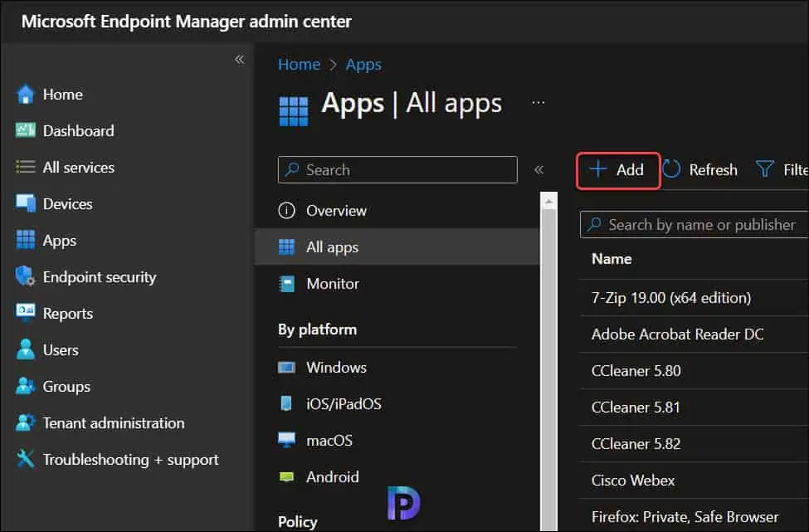
Task: Click the macOS display icon
Action: (286, 440)
